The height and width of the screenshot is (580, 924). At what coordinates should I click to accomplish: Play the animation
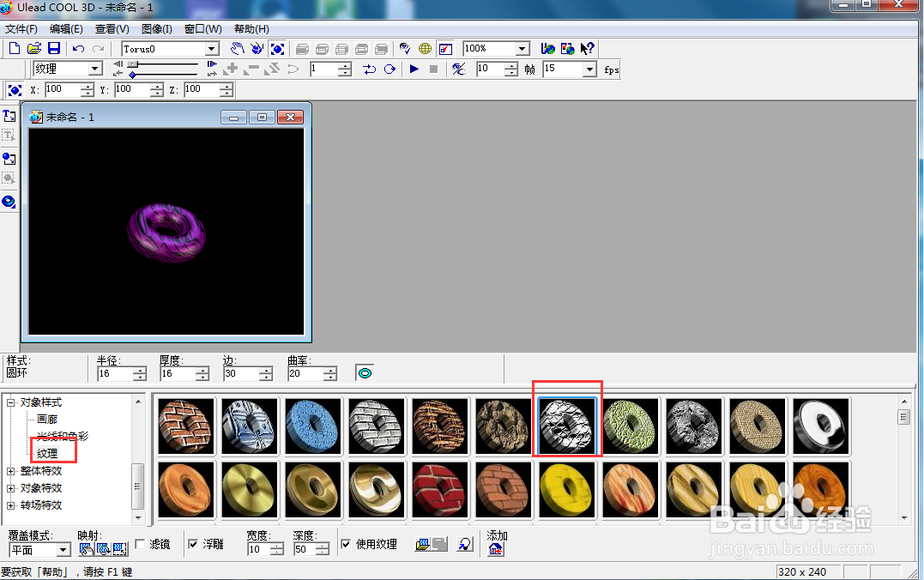(x=414, y=69)
